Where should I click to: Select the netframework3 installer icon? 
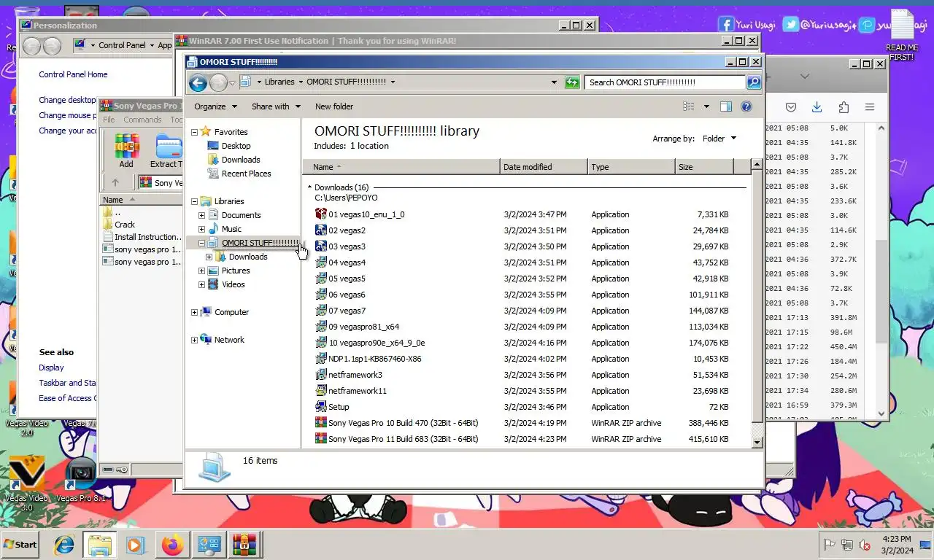[321, 375]
